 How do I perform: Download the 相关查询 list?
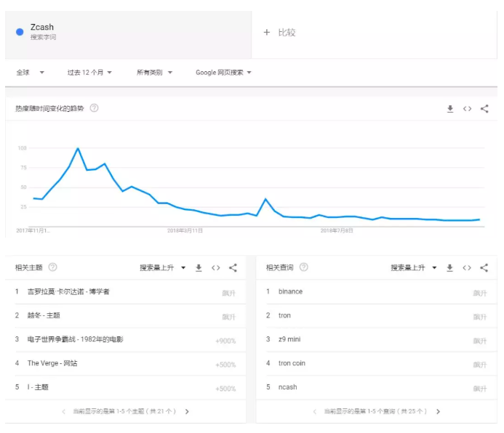click(x=449, y=267)
